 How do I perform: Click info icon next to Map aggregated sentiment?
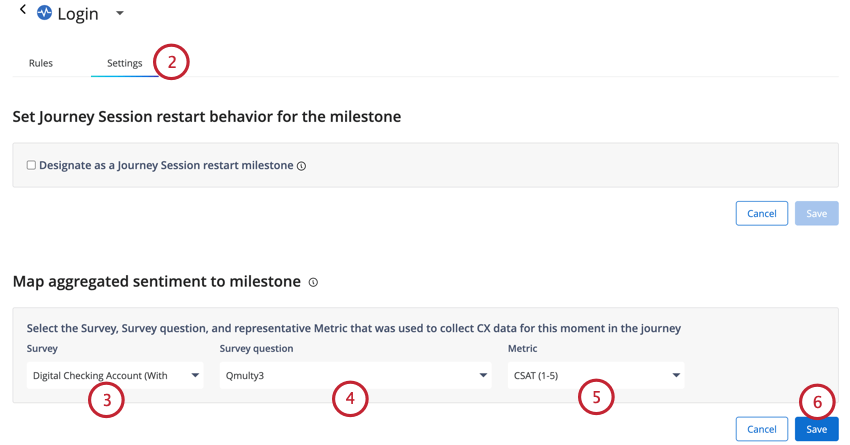pos(313,282)
